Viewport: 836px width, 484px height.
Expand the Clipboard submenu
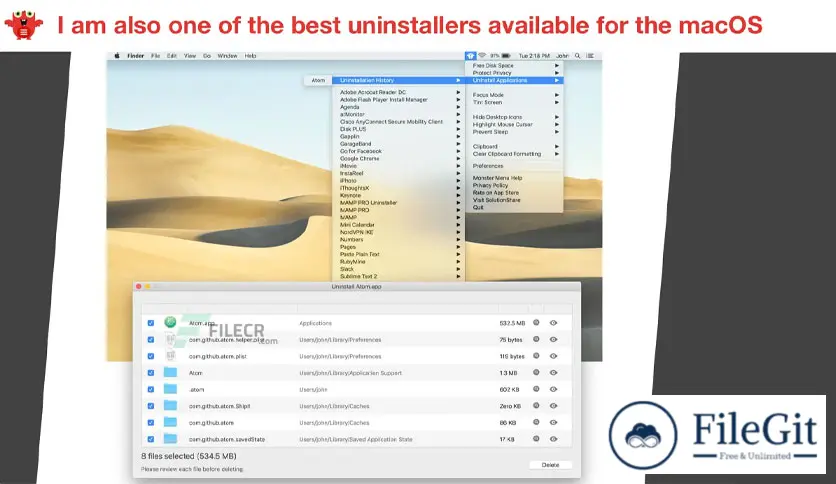515,147
